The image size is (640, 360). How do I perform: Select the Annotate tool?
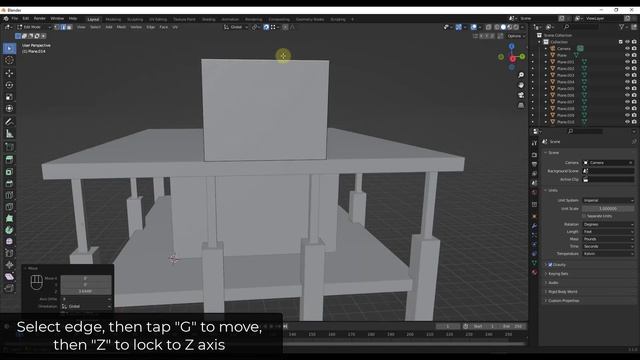point(9,122)
